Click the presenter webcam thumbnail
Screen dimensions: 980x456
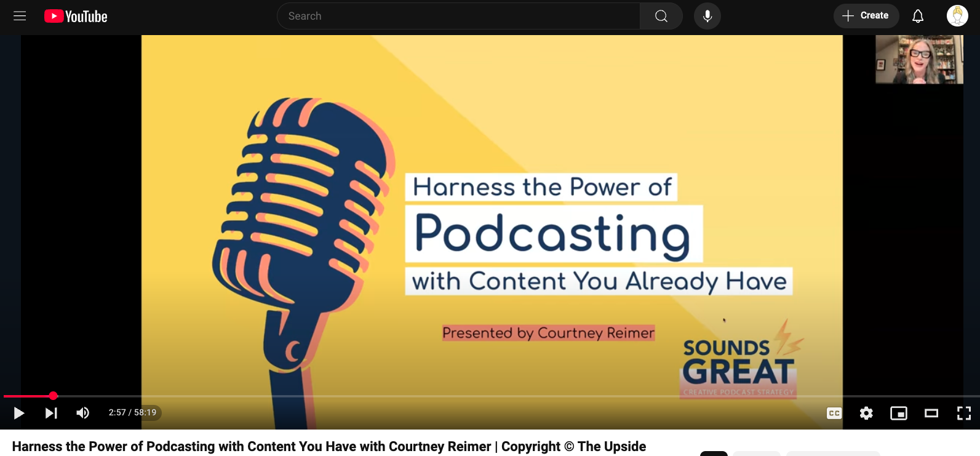pos(919,59)
